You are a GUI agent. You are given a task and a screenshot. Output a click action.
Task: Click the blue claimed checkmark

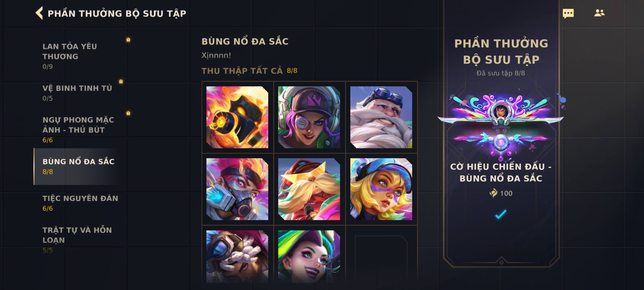click(x=501, y=214)
